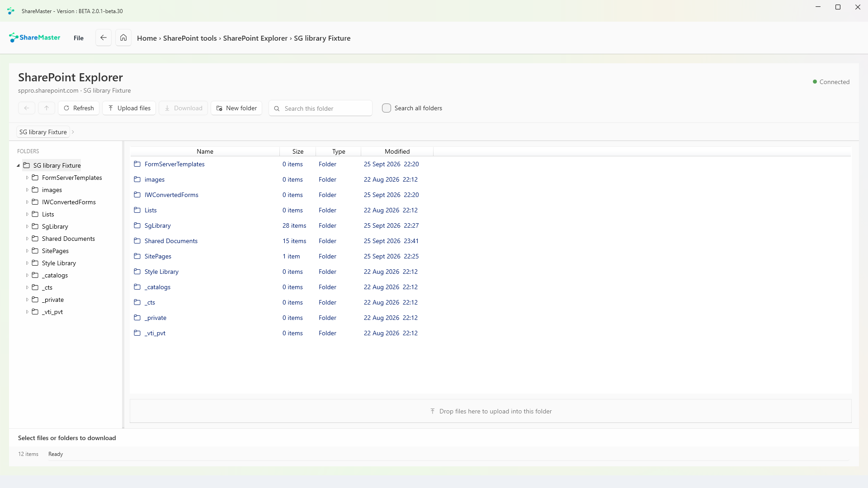Enable Search all folders checkbox

pyautogui.click(x=387, y=108)
